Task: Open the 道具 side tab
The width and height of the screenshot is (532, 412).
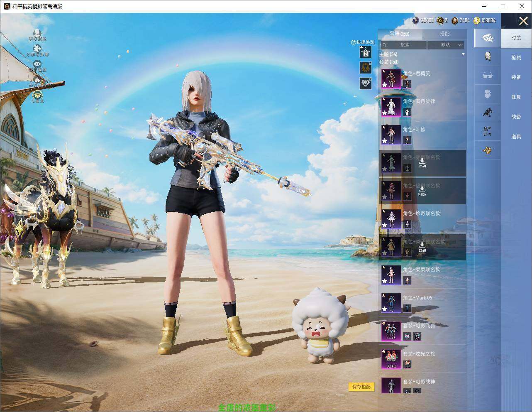Action: click(x=516, y=137)
